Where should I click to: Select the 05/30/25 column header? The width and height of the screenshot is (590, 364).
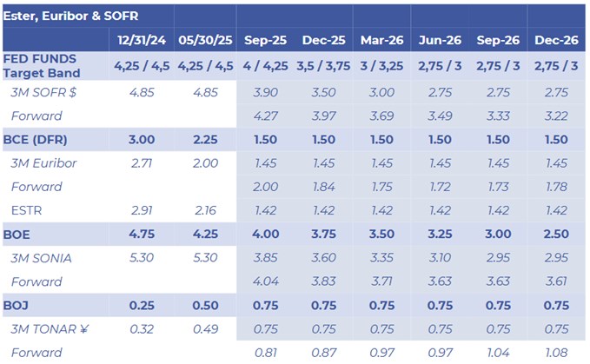click(206, 40)
